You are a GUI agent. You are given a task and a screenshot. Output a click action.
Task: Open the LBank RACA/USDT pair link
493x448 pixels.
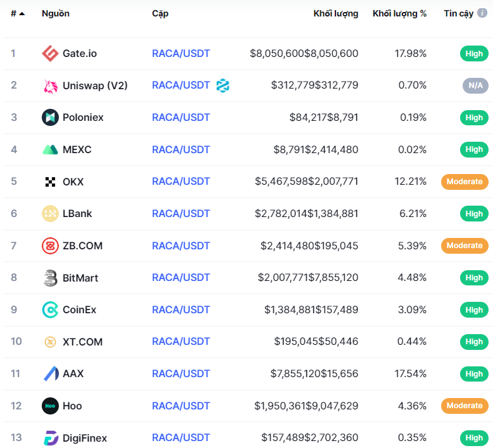(x=181, y=214)
